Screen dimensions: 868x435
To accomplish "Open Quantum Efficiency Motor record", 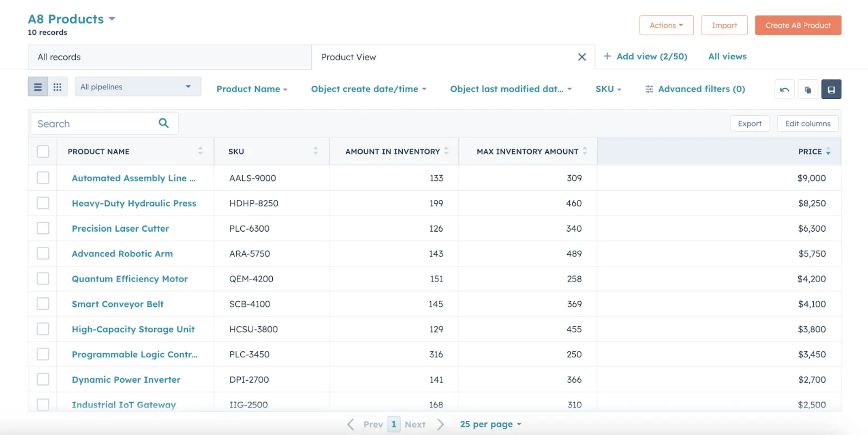I will (130, 279).
